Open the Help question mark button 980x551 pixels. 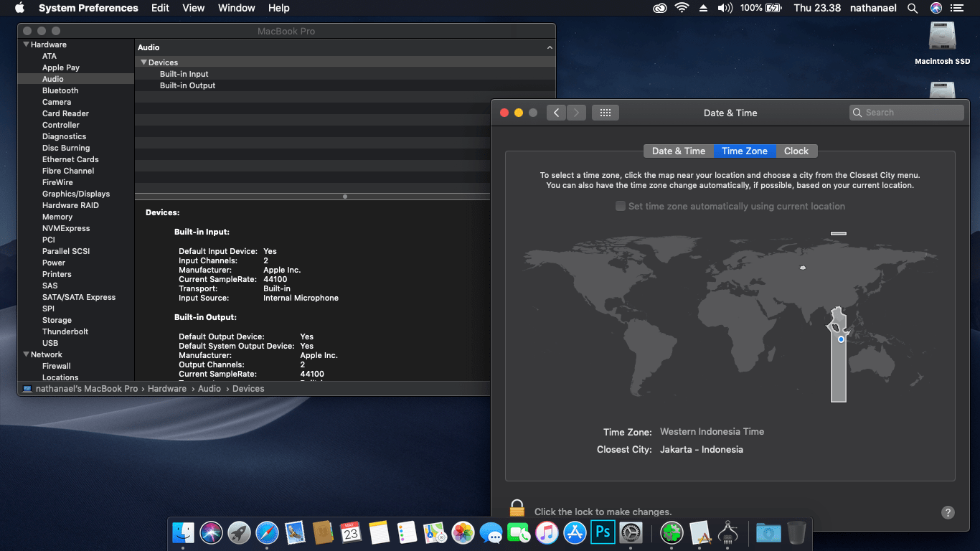point(947,512)
